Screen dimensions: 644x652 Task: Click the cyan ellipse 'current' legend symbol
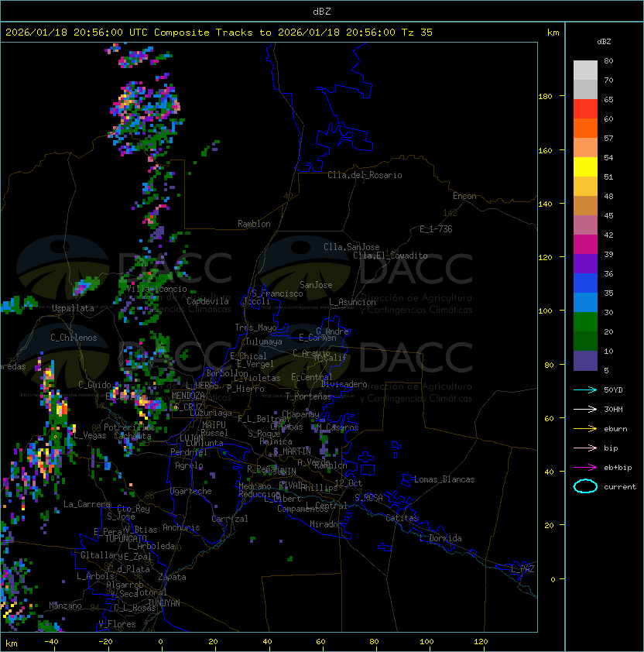(x=585, y=486)
